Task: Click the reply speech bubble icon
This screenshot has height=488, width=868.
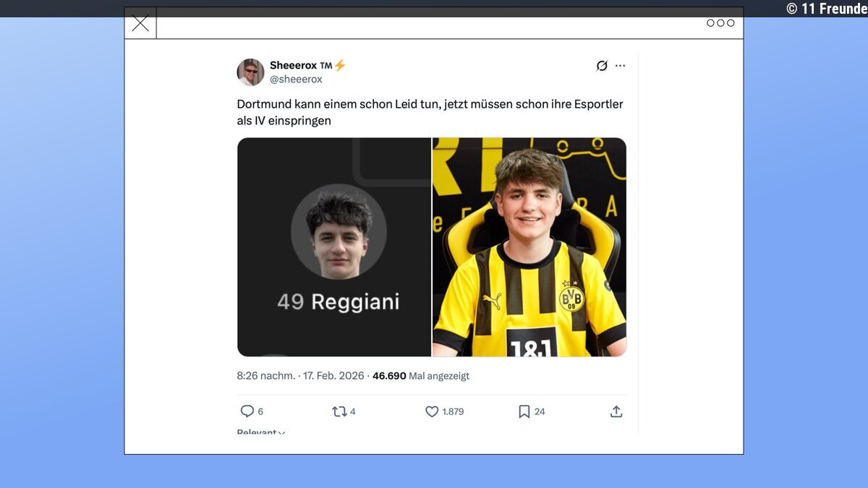Action: coord(247,411)
